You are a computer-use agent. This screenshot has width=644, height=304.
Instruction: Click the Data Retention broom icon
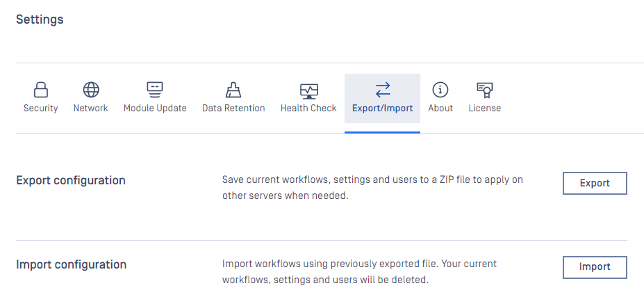pyautogui.click(x=233, y=90)
